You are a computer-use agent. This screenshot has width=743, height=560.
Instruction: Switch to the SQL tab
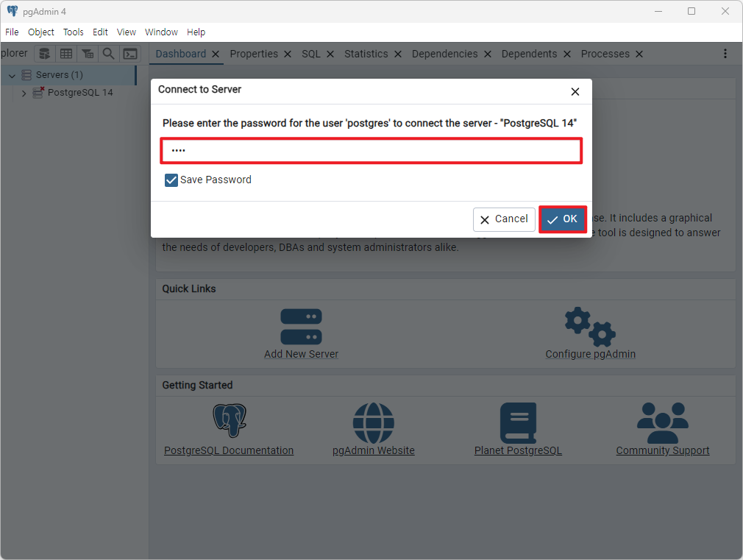click(311, 54)
